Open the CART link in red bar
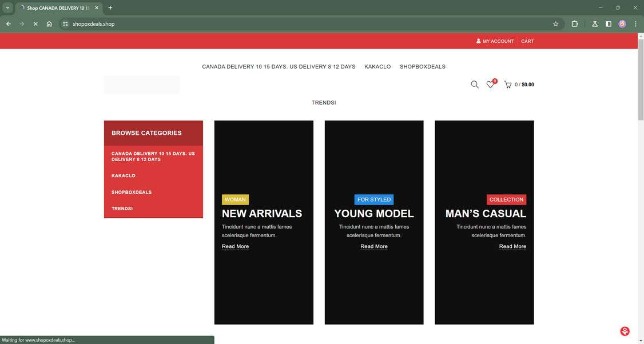 click(x=527, y=41)
